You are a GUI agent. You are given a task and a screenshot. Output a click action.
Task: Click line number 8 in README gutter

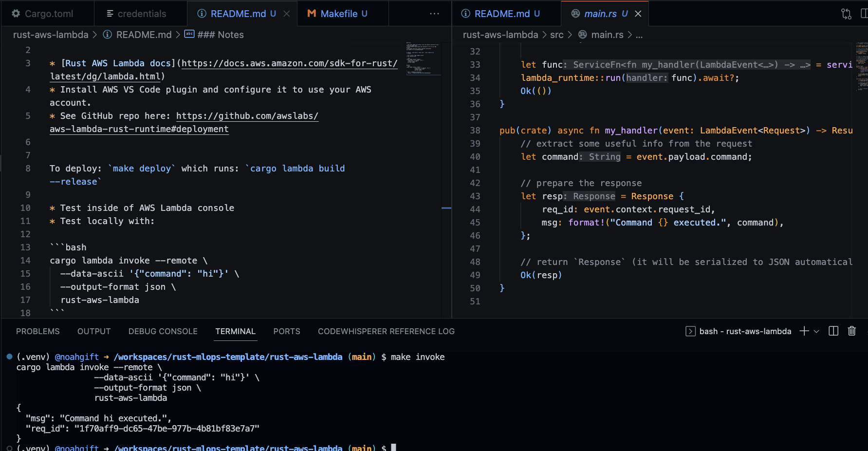[28, 169]
